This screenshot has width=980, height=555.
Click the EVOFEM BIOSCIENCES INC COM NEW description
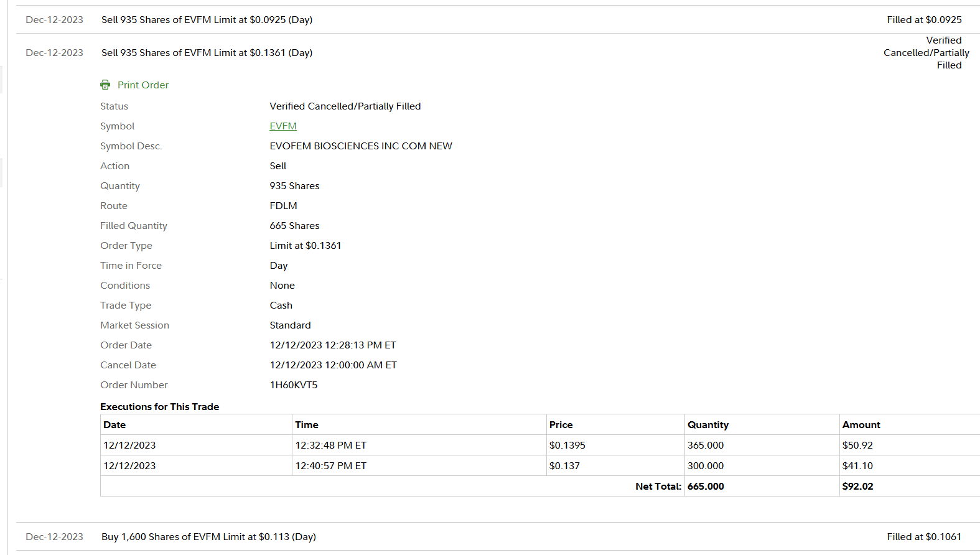coord(361,146)
